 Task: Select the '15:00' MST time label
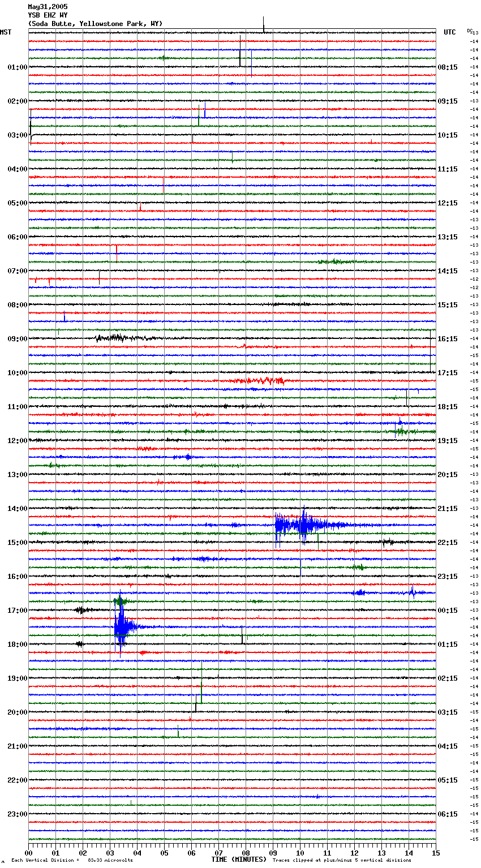point(18,543)
